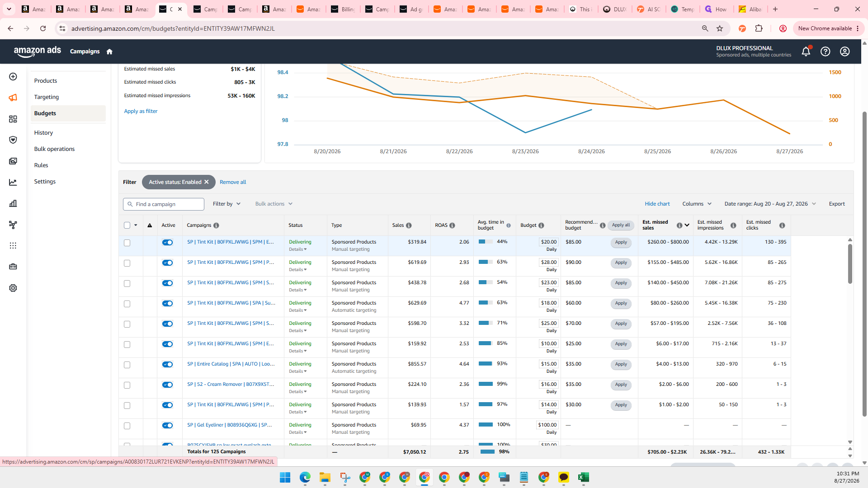Viewport: 868px width, 488px height.
Task: Show info for Recommended budget column
Action: click(x=603, y=225)
